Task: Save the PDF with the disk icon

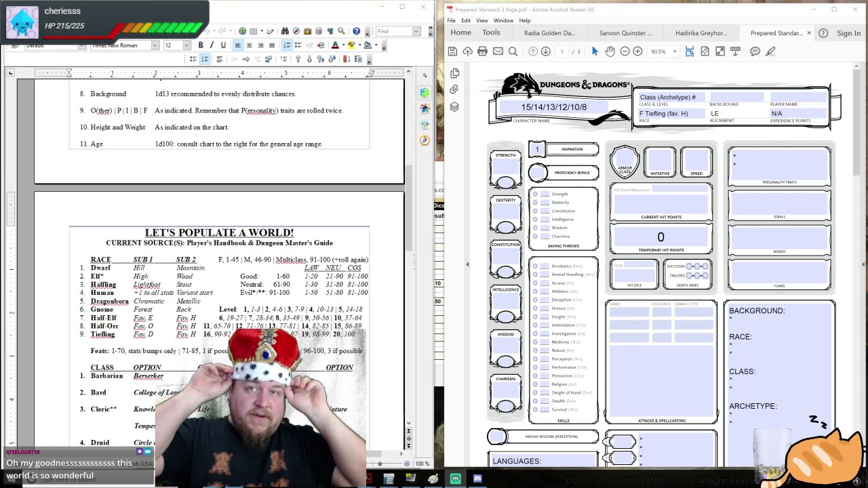Action: [452, 52]
